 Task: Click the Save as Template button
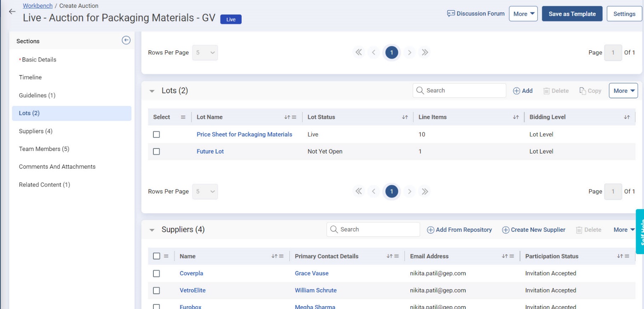click(x=572, y=14)
